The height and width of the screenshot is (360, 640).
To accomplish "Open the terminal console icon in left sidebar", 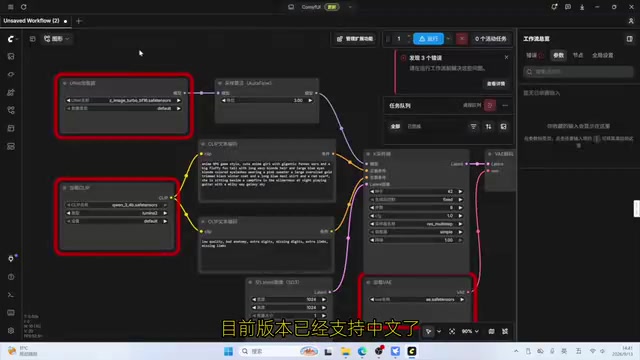I will click(x=11, y=295).
